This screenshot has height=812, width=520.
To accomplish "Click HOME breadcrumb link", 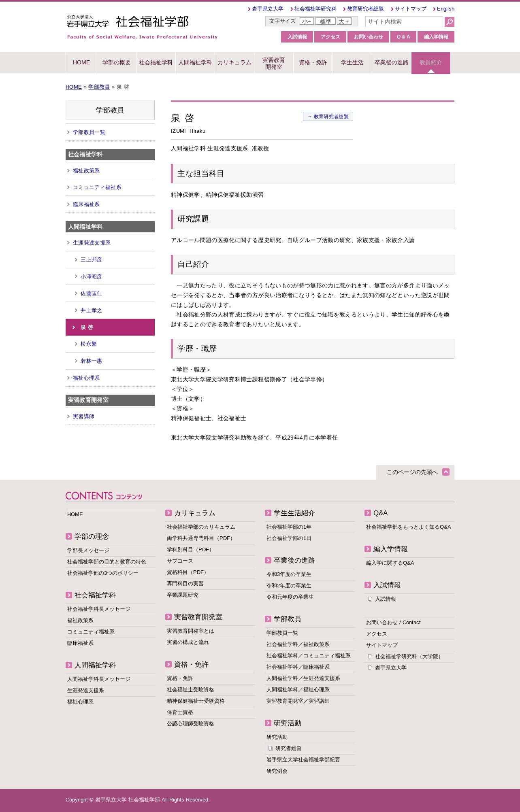I will tap(74, 87).
